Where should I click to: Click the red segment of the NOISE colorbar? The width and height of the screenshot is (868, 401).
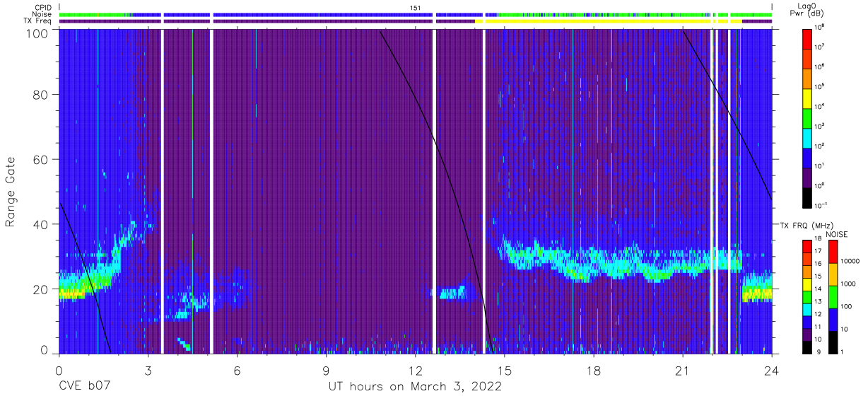point(832,252)
